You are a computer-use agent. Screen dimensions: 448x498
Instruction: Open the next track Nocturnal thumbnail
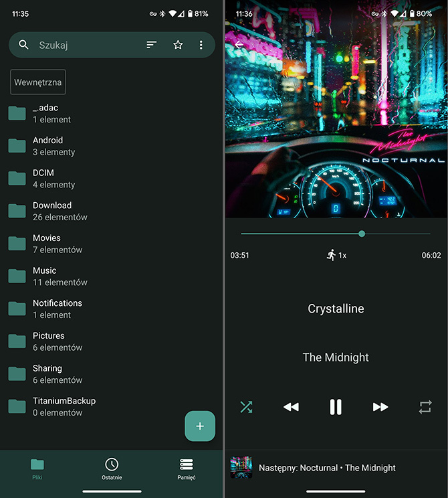click(x=241, y=467)
